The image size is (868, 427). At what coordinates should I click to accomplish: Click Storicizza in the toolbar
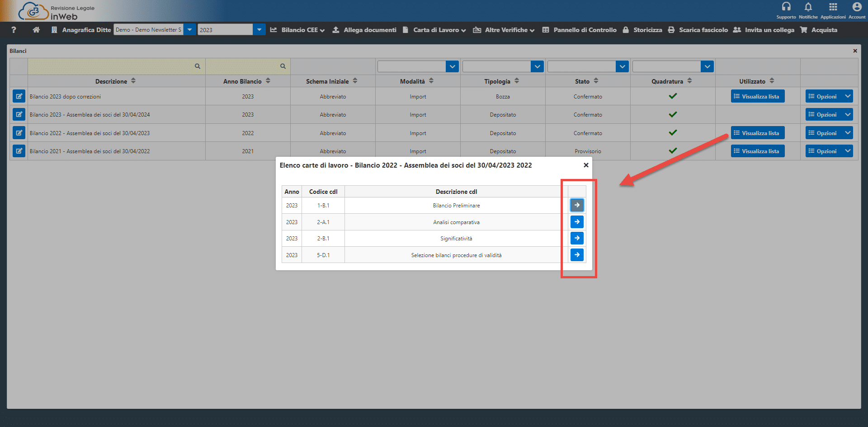point(642,30)
